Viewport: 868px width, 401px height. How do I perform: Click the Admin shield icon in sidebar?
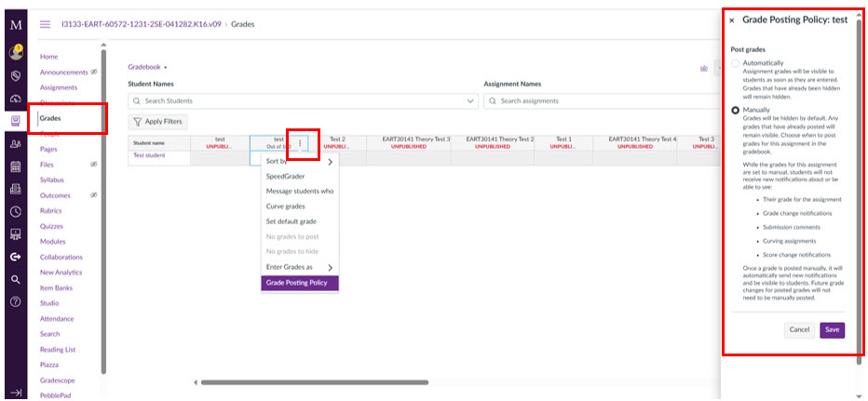[15, 75]
